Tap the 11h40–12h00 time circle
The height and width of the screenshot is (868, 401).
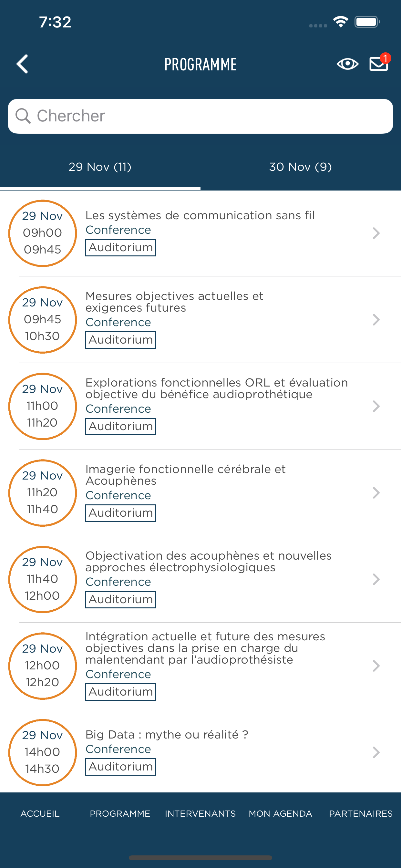[43, 580]
